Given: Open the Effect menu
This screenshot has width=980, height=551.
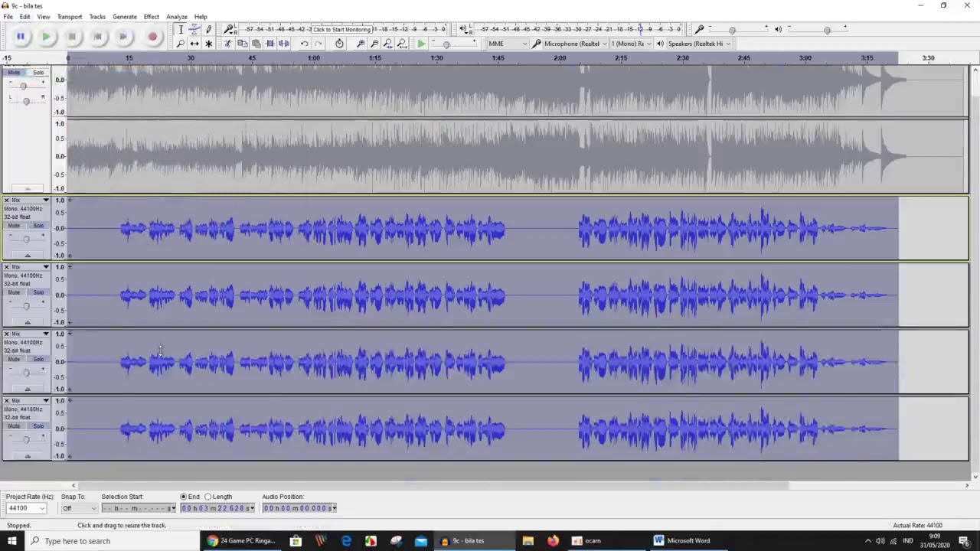Looking at the screenshot, I should pyautogui.click(x=152, y=17).
